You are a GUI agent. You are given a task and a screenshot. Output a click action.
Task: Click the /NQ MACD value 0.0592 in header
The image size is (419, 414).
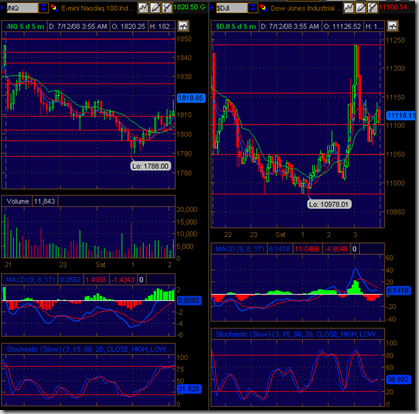click(x=70, y=280)
